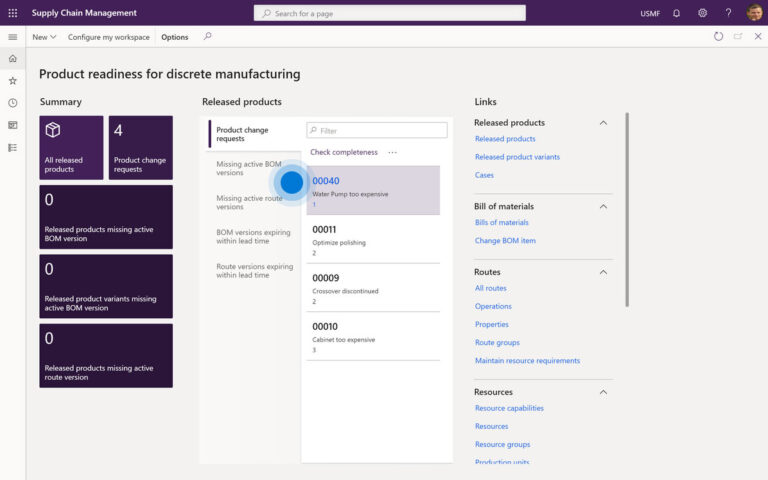This screenshot has width=768, height=480.
Task: Select change request 00010 Cabinet too expensive
Action: click(373, 336)
